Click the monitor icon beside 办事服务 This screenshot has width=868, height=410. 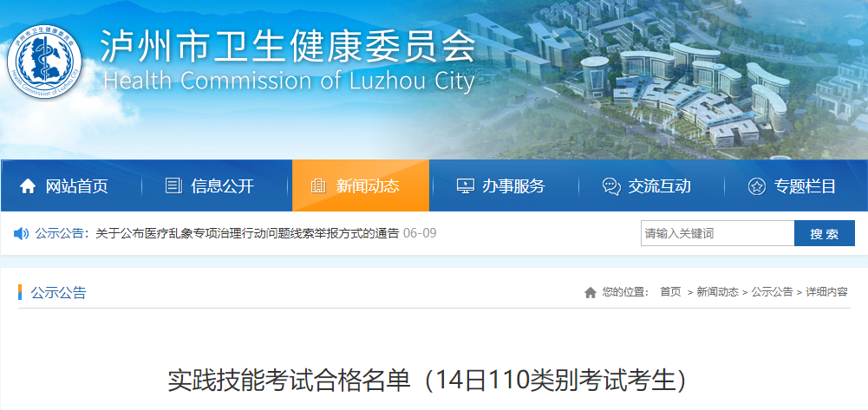(x=465, y=185)
